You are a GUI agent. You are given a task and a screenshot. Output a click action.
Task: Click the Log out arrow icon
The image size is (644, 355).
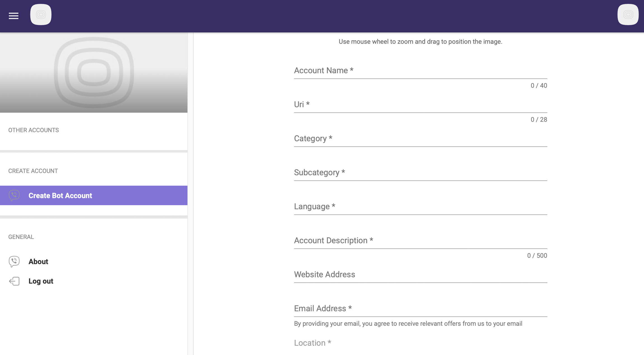click(x=14, y=281)
